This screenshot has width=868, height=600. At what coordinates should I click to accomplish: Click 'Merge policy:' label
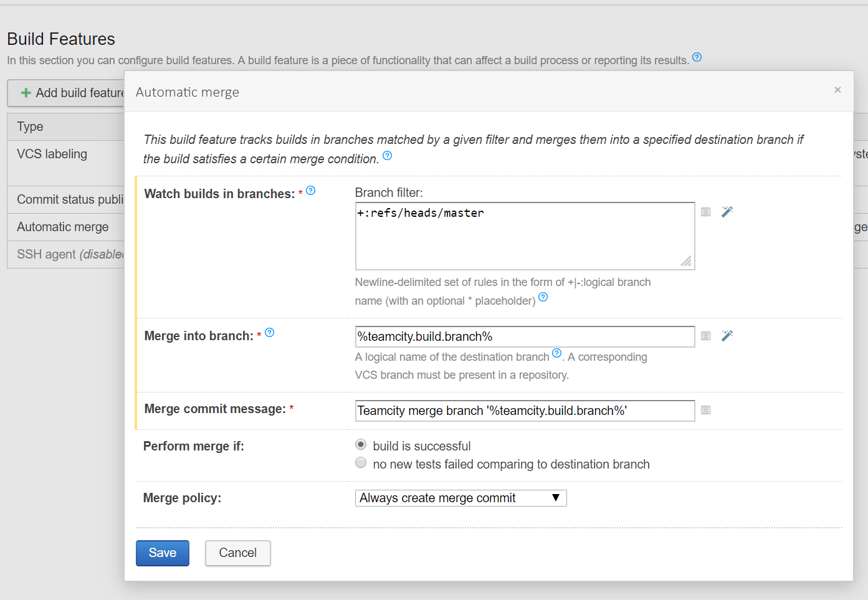pyautogui.click(x=182, y=498)
